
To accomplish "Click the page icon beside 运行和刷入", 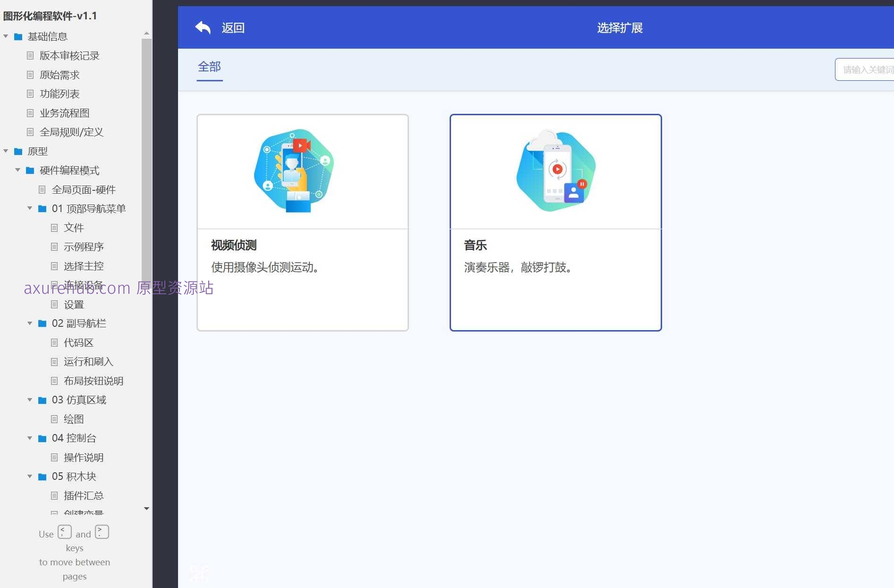I will pos(54,362).
